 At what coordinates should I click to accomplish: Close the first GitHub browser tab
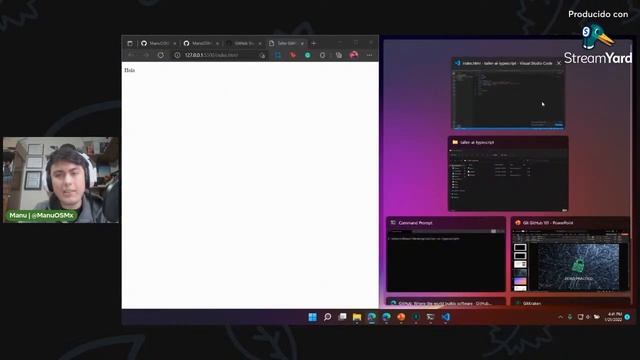175,43
